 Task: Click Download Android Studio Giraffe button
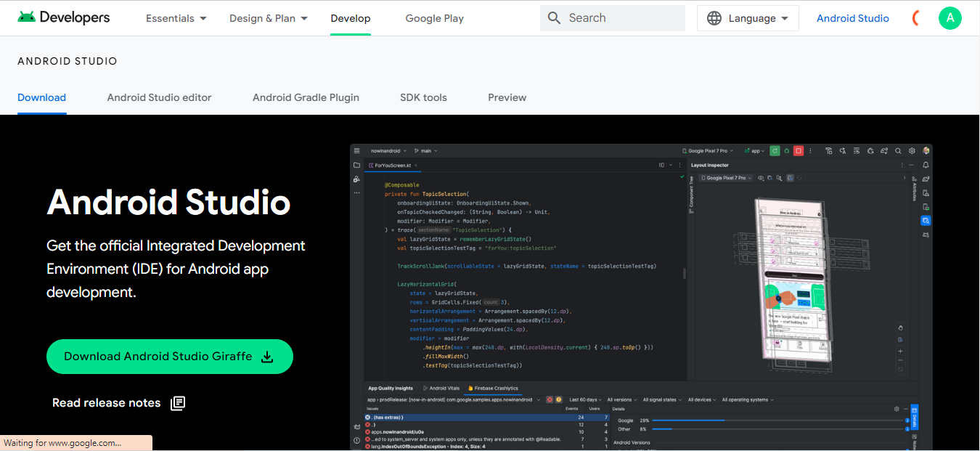170,357
